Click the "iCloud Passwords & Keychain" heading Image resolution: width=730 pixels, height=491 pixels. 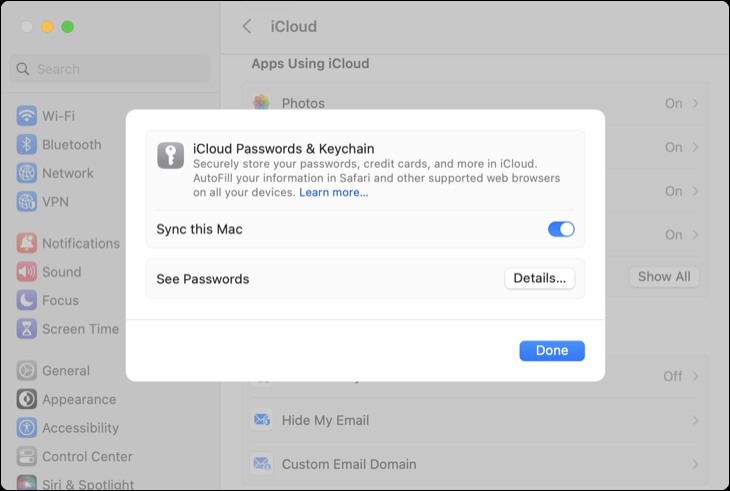pos(284,149)
